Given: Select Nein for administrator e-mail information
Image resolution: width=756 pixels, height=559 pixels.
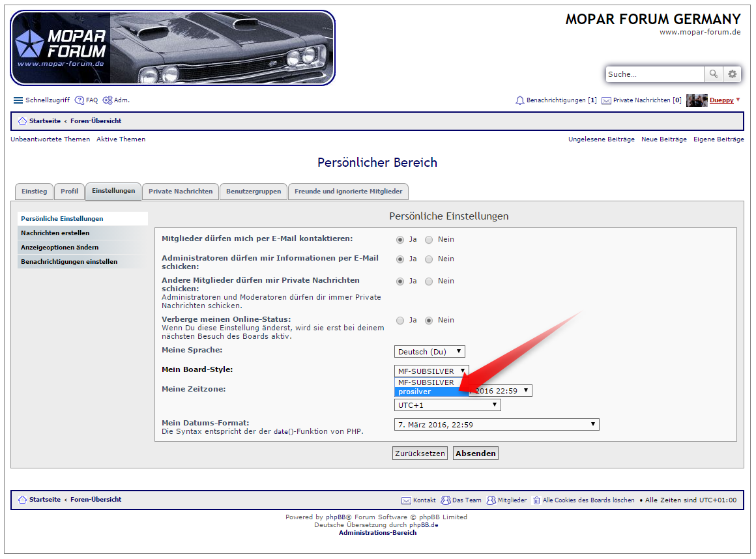Looking at the screenshot, I should pos(429,259).
